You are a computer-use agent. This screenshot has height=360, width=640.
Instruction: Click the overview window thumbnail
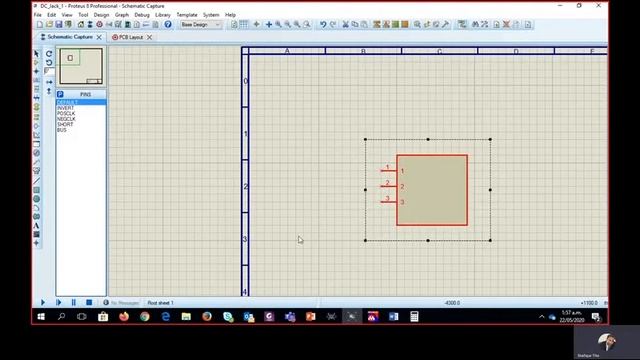[81, 66]
